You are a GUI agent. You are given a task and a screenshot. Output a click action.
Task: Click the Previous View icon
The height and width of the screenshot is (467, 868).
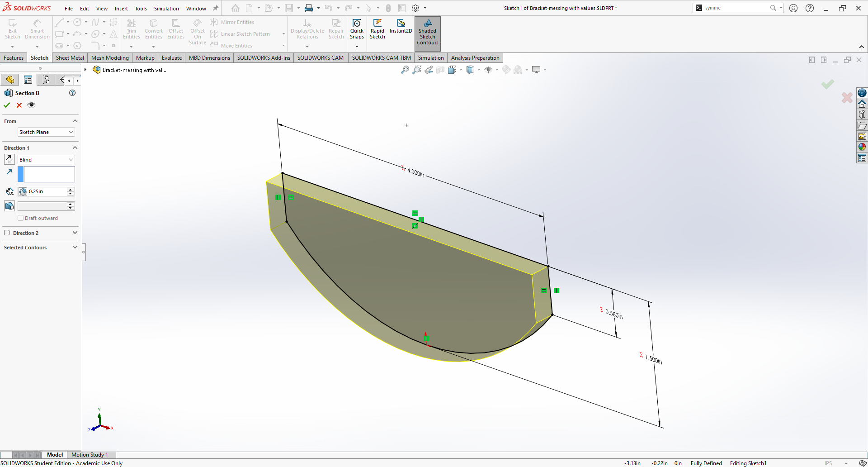(429, 70)
